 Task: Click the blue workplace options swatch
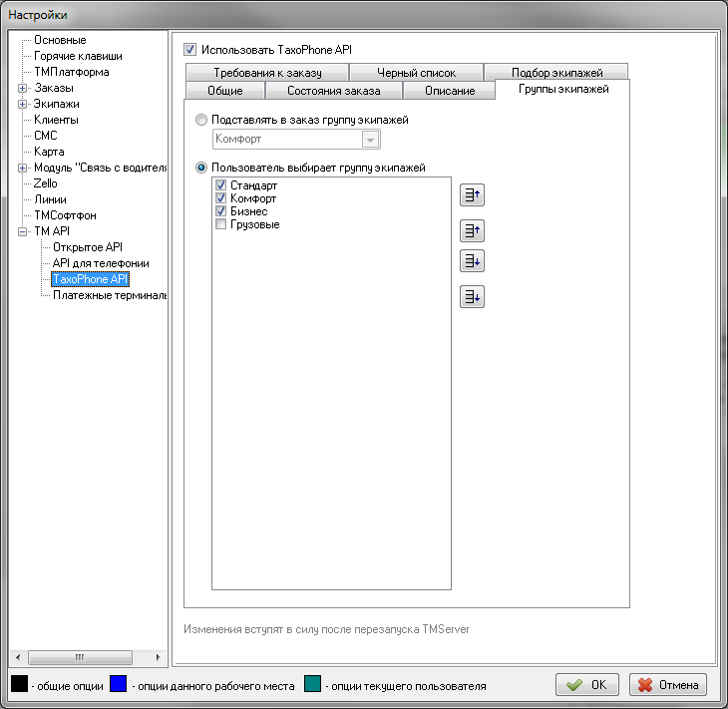click(x=118, y=684)
